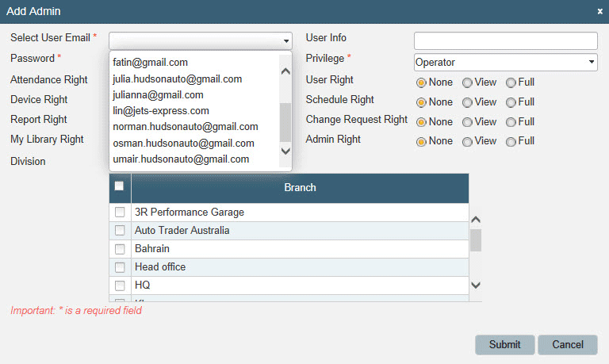Focus the User Info text field
This screenshot has height=364, width=609.
click(505, 40)
